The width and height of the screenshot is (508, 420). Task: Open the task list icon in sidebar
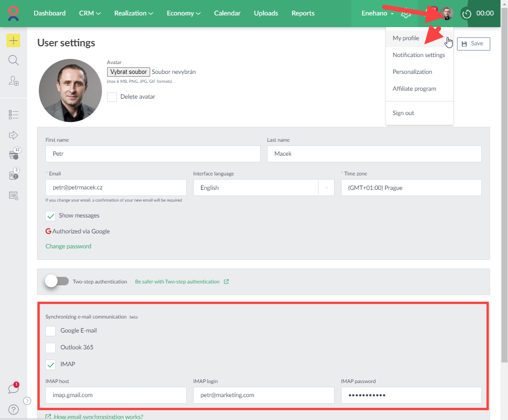tap(13, 114)
